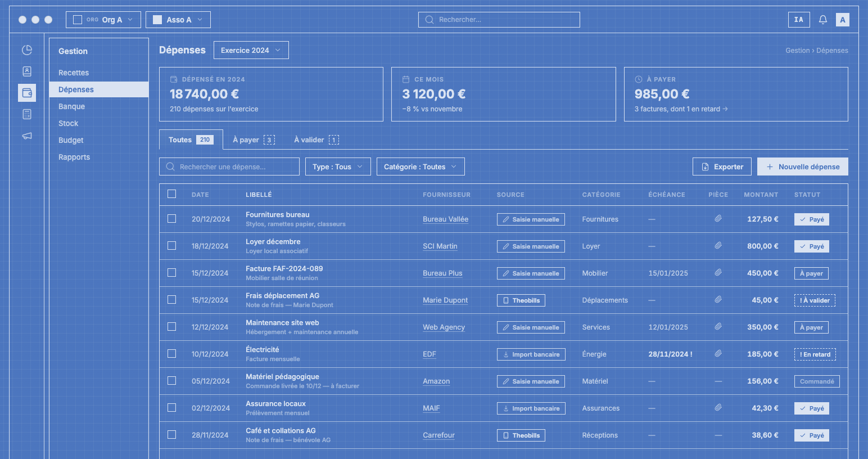Open the megaphone icon in left rail
The height and width of the screenshot is (459, 868).
(x=27, y=136)
